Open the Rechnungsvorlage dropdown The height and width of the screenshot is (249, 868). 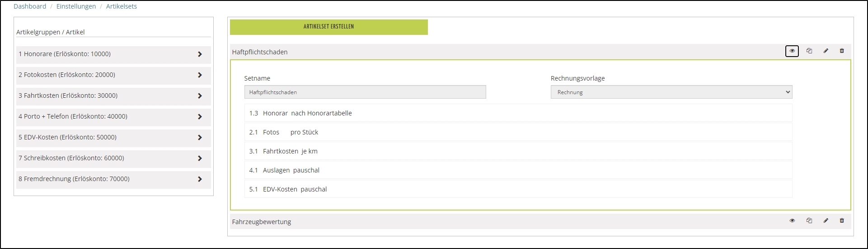(671, 92)
